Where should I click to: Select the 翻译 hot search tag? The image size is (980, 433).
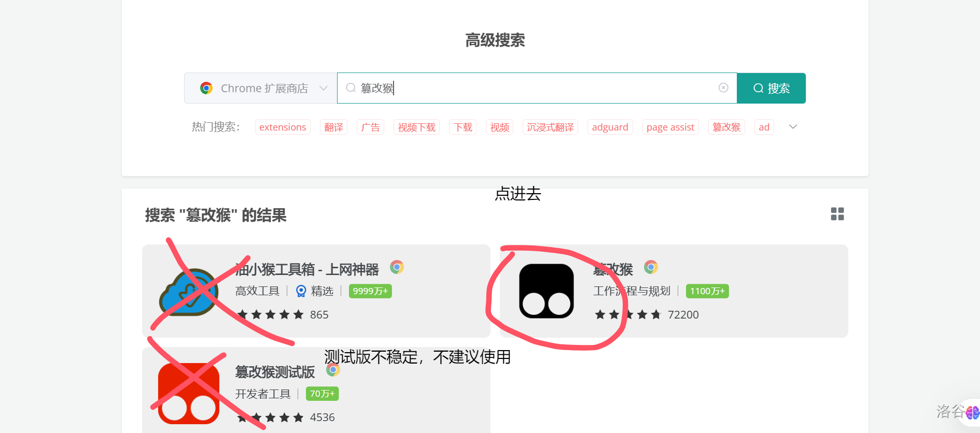[x=333, y=127]
